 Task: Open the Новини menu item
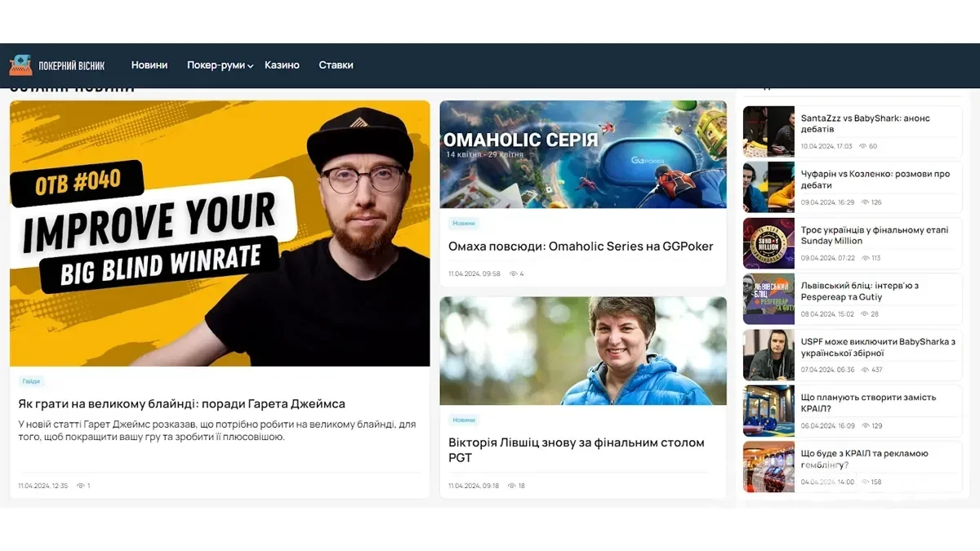[149, 65]
